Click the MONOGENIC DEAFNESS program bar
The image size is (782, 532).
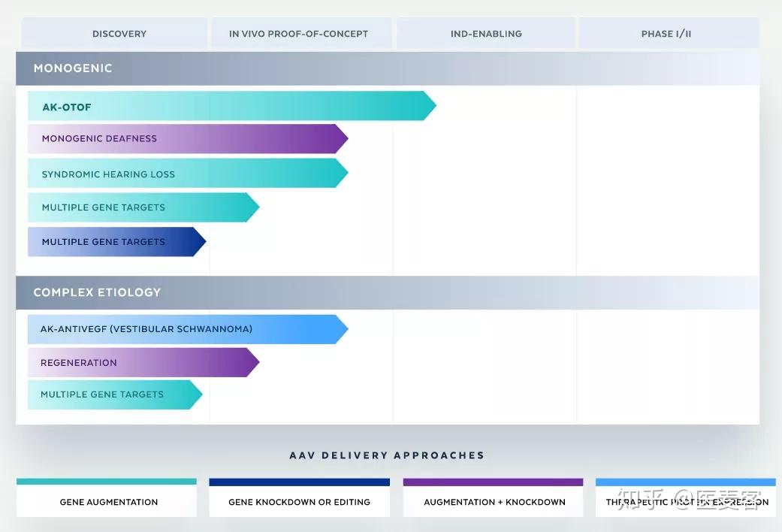(188, 139)
